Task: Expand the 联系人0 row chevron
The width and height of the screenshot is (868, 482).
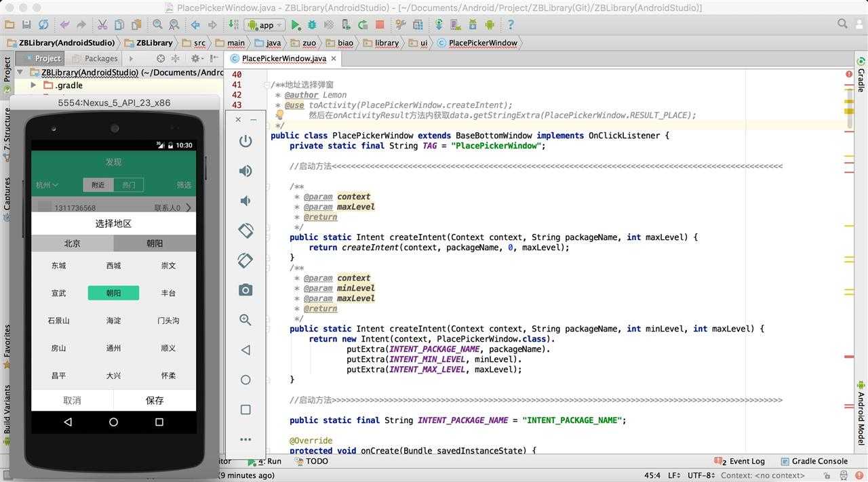Action: click(189, 207)
